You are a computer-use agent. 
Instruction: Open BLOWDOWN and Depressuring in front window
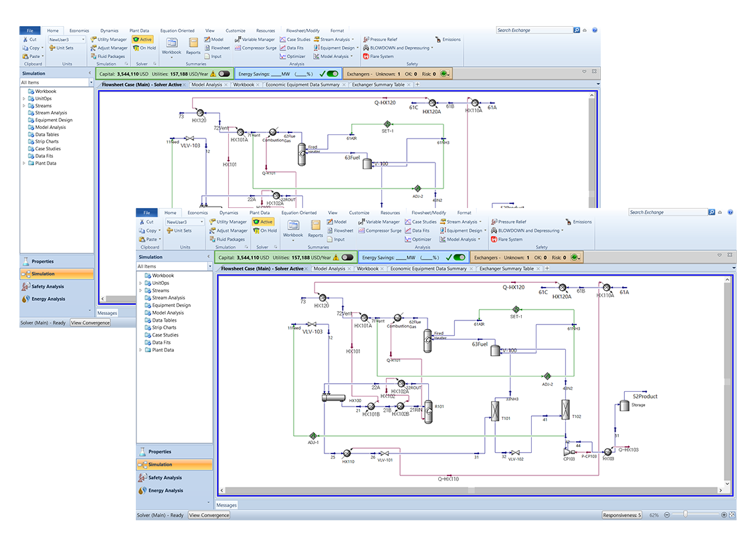(x=527, y=231)
